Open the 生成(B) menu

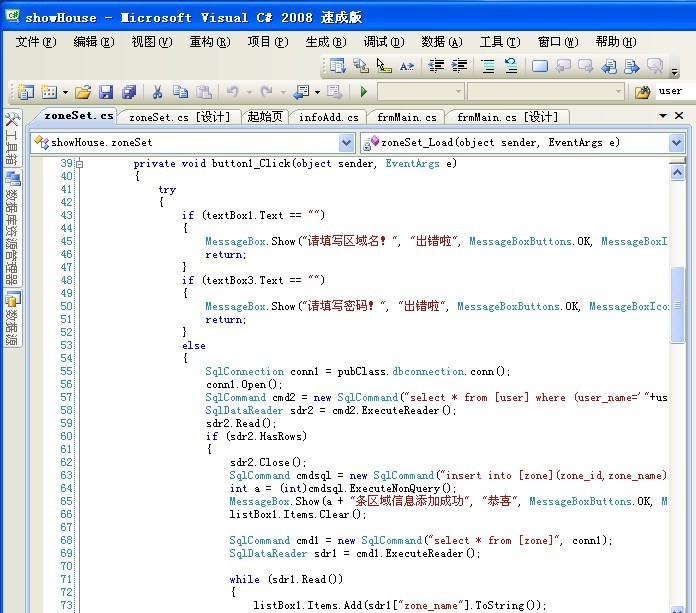[326, 42]
